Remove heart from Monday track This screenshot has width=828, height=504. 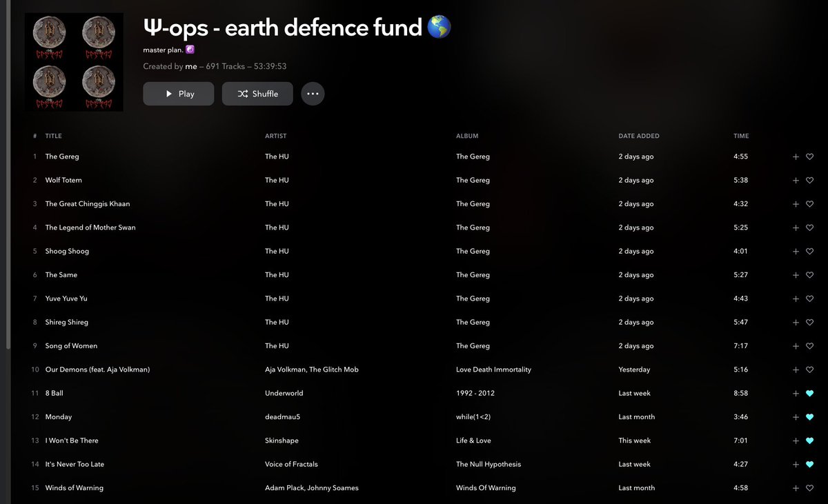tap(810, 417)
